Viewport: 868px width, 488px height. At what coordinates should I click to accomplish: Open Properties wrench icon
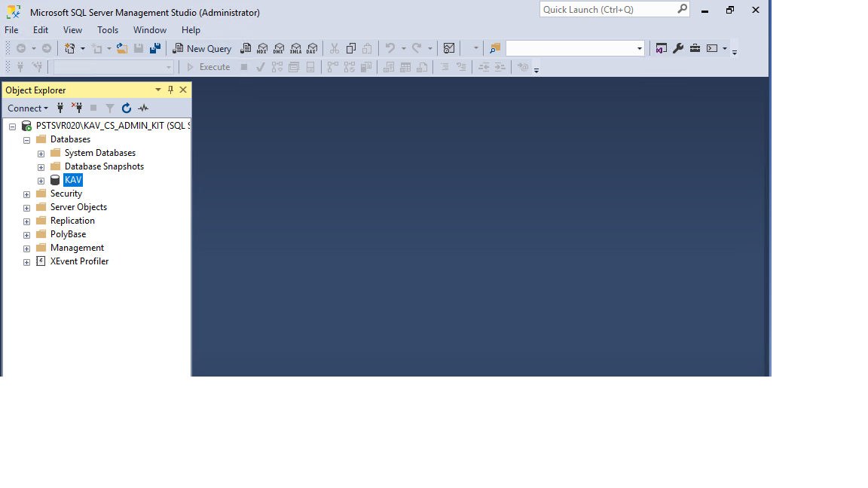click(x=678, y=49)
